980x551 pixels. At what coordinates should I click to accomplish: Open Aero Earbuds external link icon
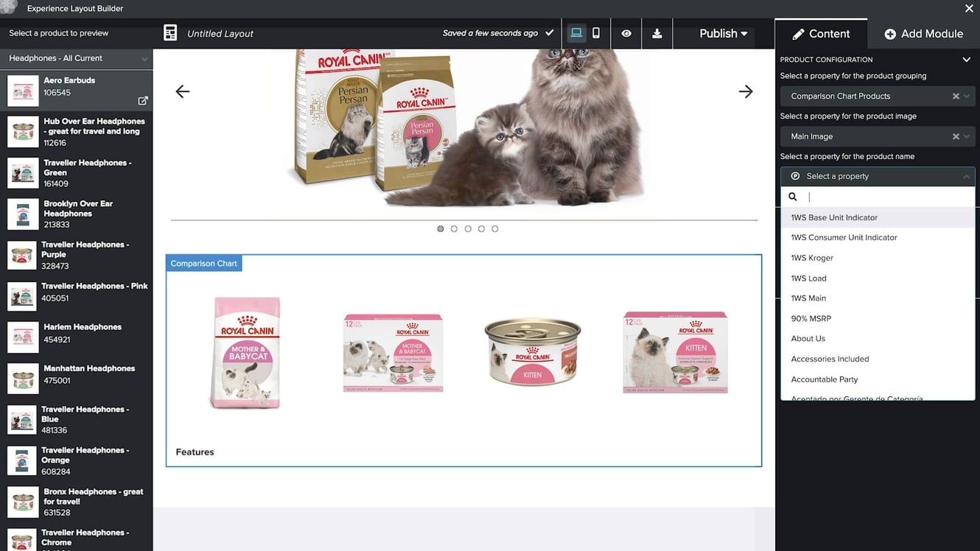[x=143, y=101]
